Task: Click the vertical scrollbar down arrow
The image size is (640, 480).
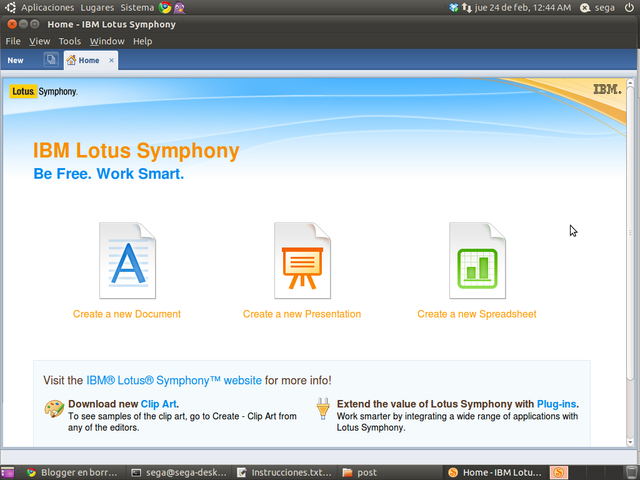Action: click(630, 441)
